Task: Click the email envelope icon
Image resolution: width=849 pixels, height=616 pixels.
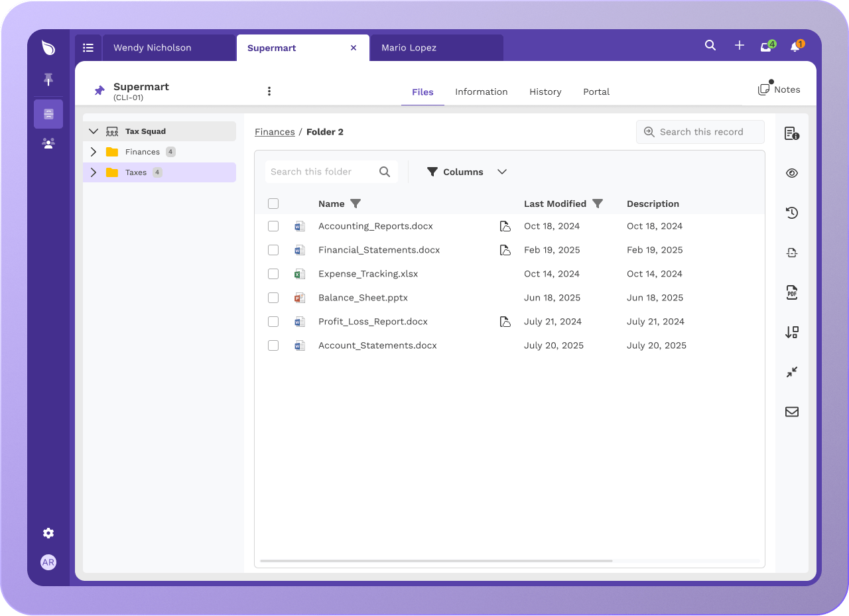Action: [x=792, y=412]
